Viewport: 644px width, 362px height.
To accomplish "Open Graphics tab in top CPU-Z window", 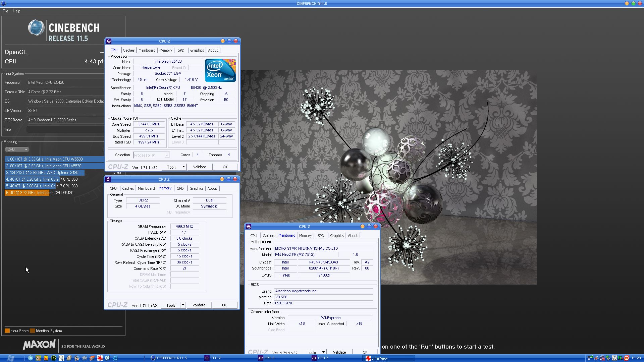I will pos(197,50).
